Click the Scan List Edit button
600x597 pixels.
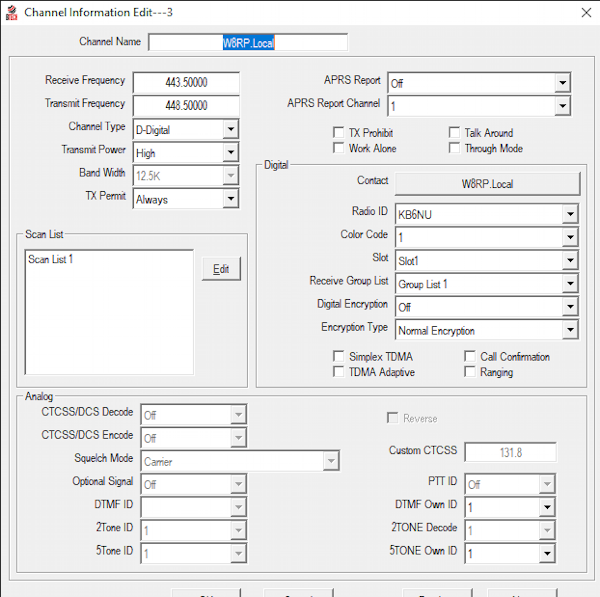pos(221,269)
